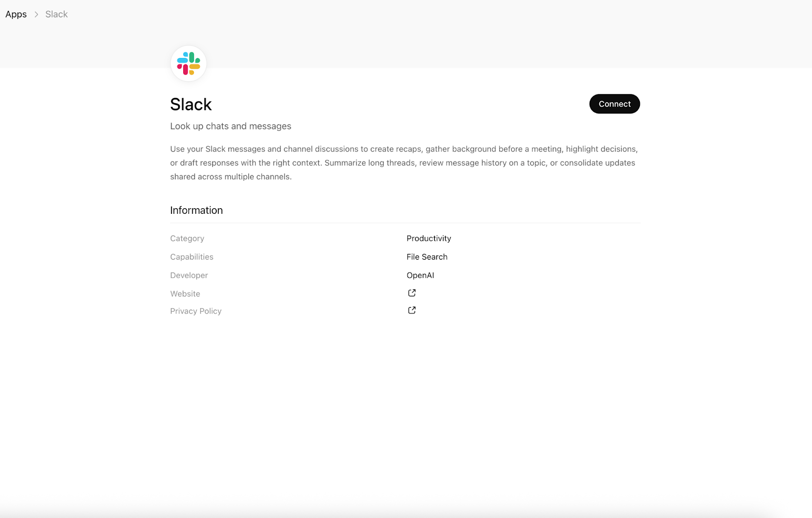Click the Information section heading
812x518 pixels.
coord(196,210)
